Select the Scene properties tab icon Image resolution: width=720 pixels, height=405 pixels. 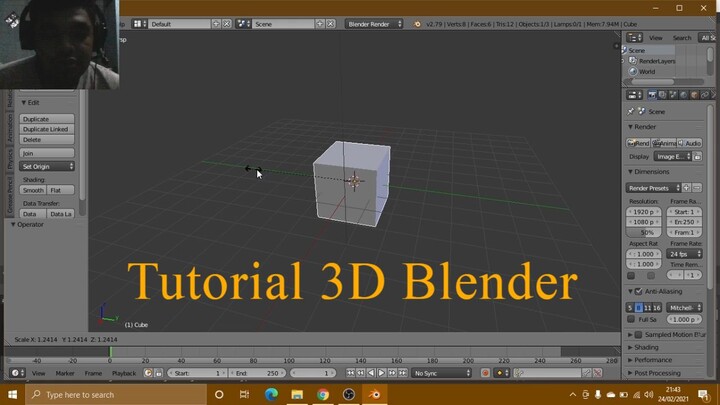tap(673, 95)
